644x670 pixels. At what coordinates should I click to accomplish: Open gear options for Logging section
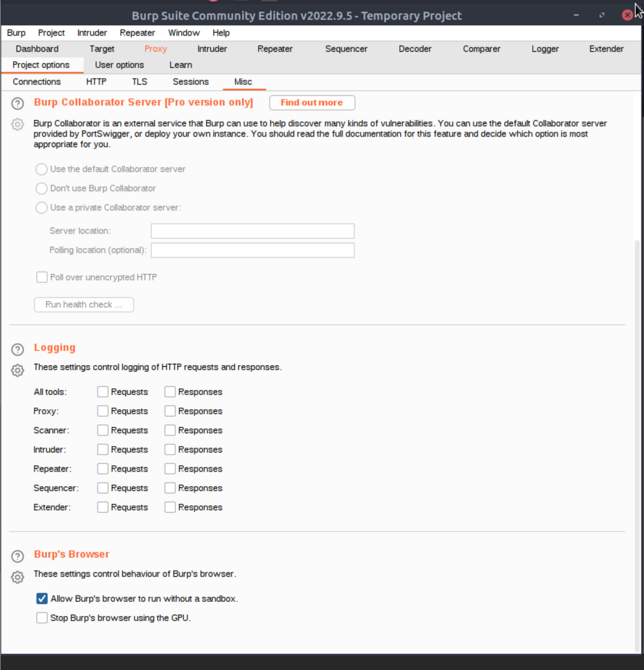tap(17, 370)
